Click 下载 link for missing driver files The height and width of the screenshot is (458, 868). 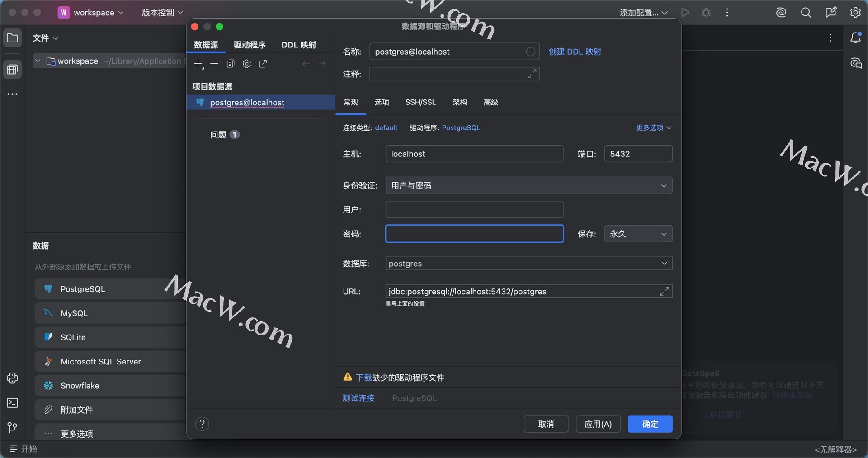click(x=363, y=378)
